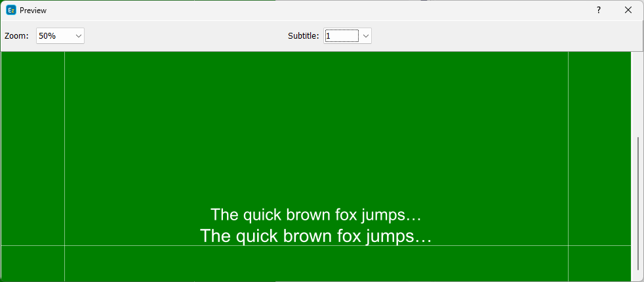Open help with the question mark button
The width and height of the screenshot is (644, 282).
coord(598,10)
